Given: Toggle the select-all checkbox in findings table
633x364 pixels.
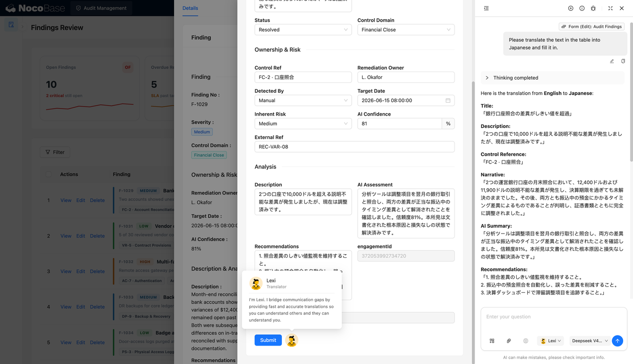Looking at the screenshot, I should [x=48, y=174].
